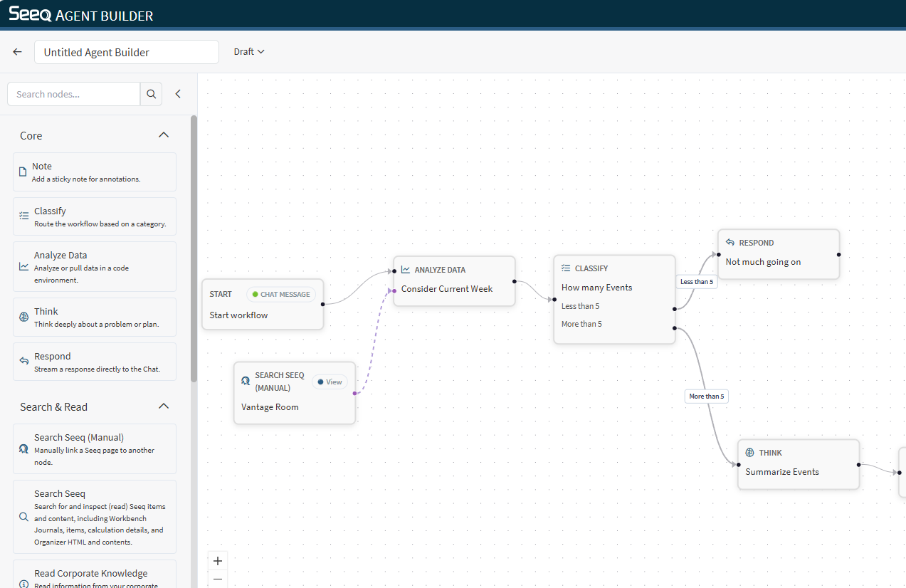Click the Search nodes input field
Screen dimensions: 906x588
[x=74, y=94]
